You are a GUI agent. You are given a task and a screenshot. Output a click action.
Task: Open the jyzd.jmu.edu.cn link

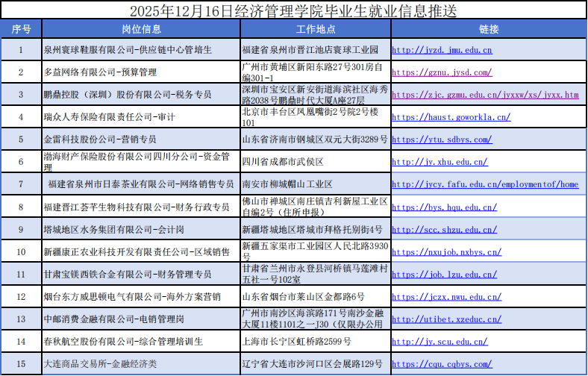(442, 50)
